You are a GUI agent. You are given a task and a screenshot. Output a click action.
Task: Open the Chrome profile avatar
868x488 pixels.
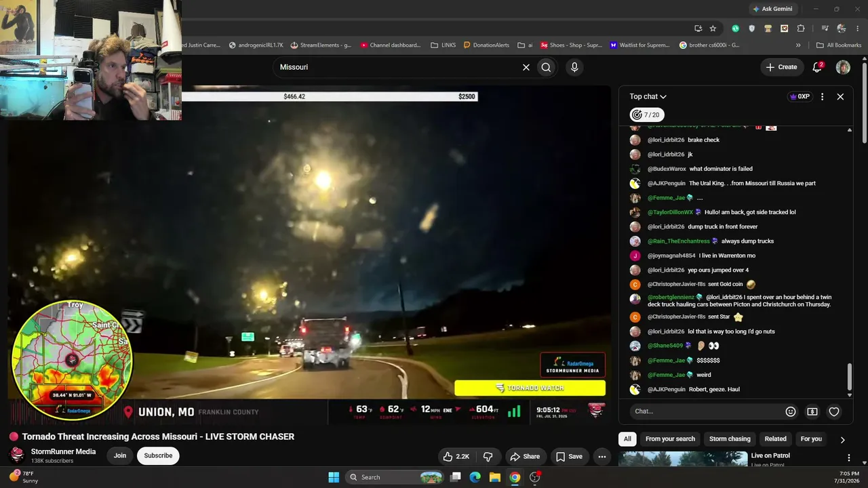841,28
